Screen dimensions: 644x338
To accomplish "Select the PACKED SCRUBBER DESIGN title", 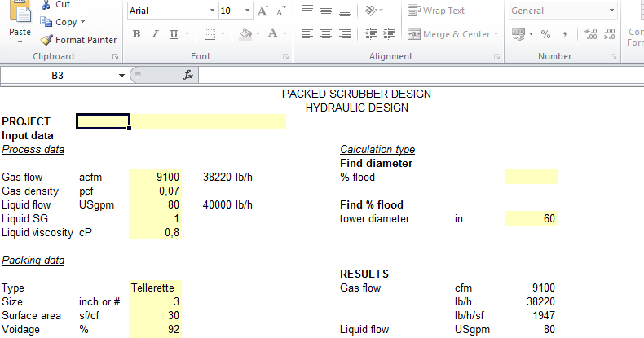I will pos(356,94).
